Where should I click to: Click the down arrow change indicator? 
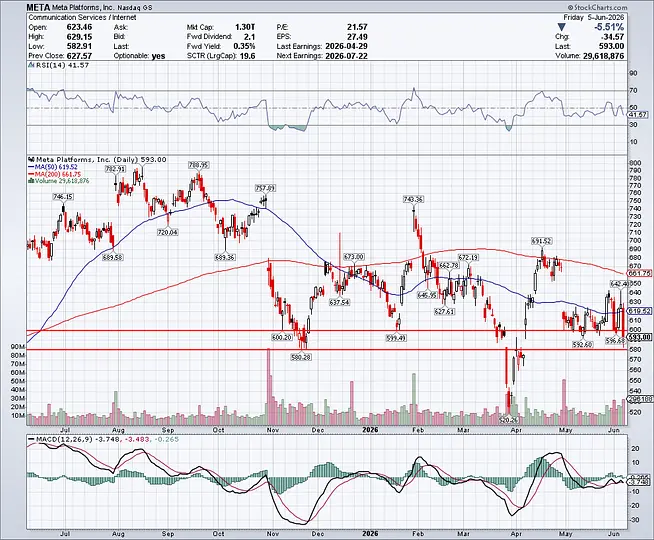click(561, 28)
